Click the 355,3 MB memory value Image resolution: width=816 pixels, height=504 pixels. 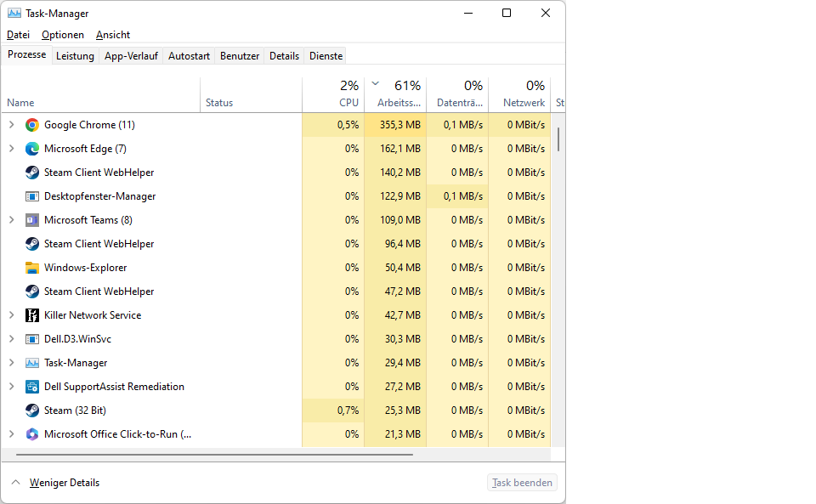[400, 125]
